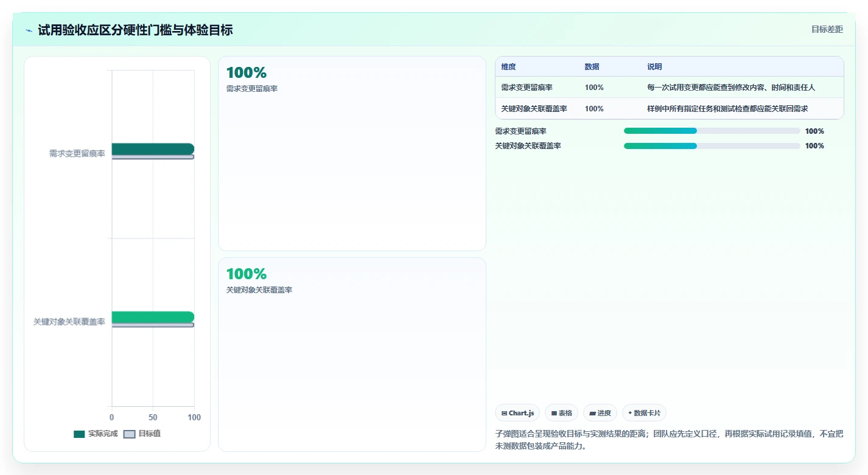Click the description starting with 每一次试用变更

click(731, 88)
